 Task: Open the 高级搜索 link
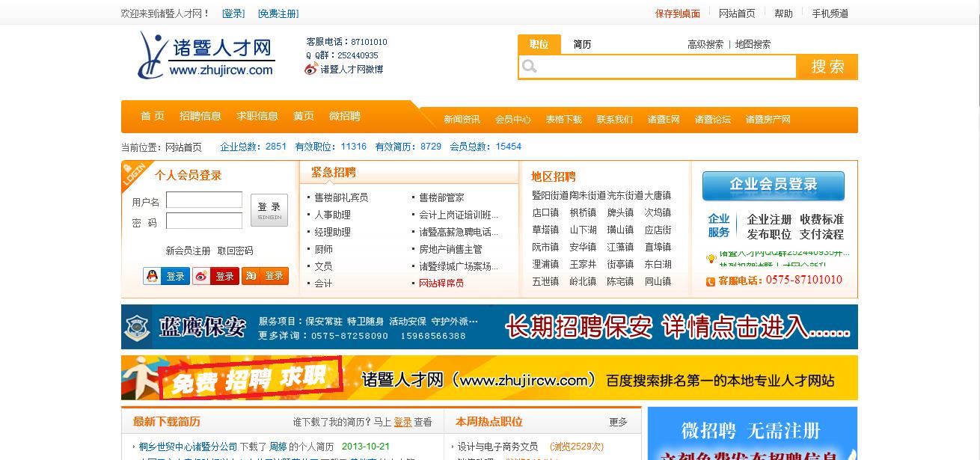pyautogui.click(x=705, y=44)
